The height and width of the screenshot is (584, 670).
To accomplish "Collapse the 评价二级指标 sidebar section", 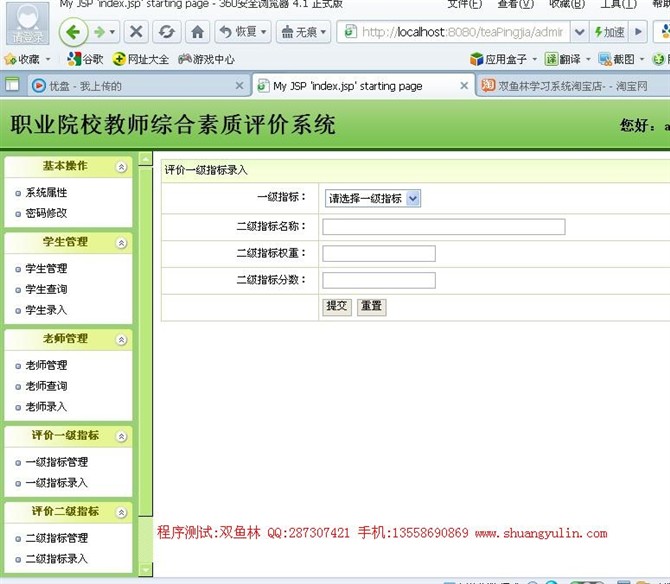I will tap(121, 512).
